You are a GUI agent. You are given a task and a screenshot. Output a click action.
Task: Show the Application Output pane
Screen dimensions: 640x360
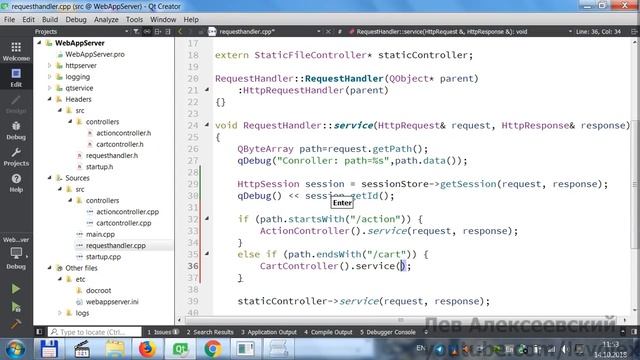point(269,332)
